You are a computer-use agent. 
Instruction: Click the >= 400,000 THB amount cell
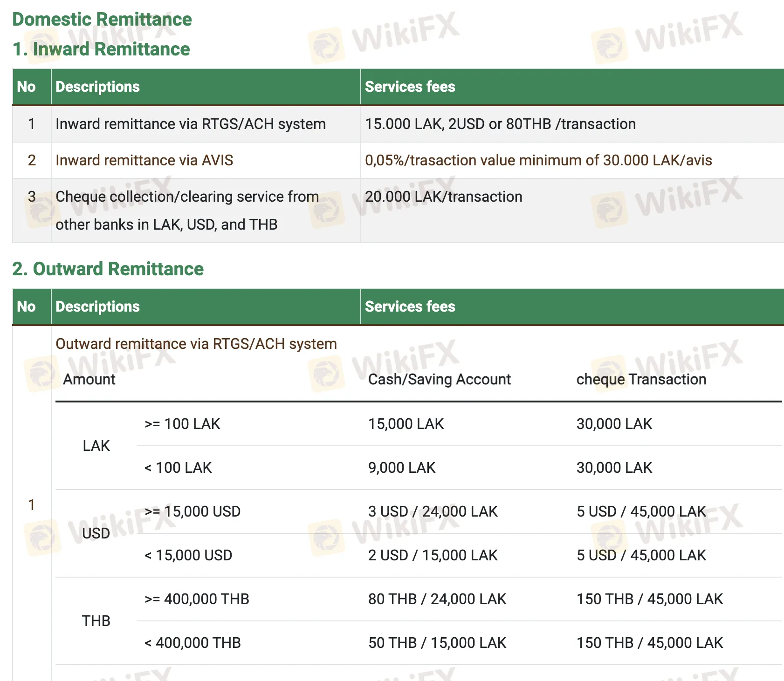(x=196, y=599)
